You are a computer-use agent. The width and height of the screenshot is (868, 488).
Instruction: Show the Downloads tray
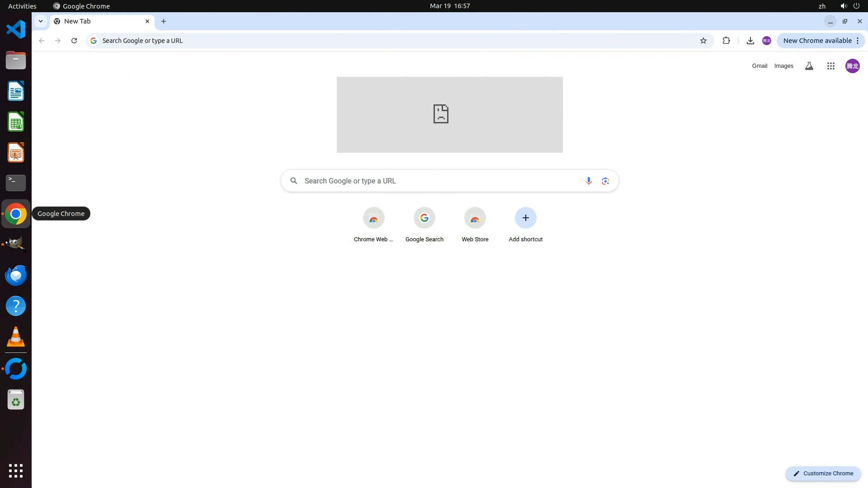pos(750,41)
